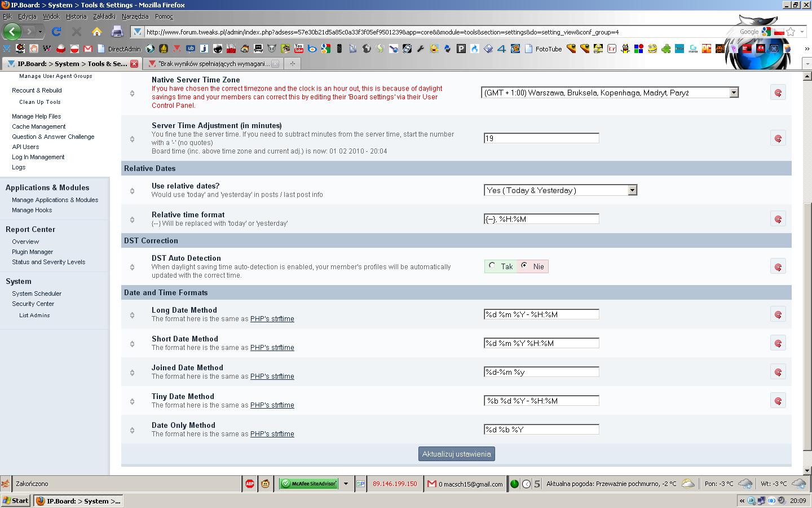
Task: Click the Firefox reload page icon
Action: tap(56, 32)
